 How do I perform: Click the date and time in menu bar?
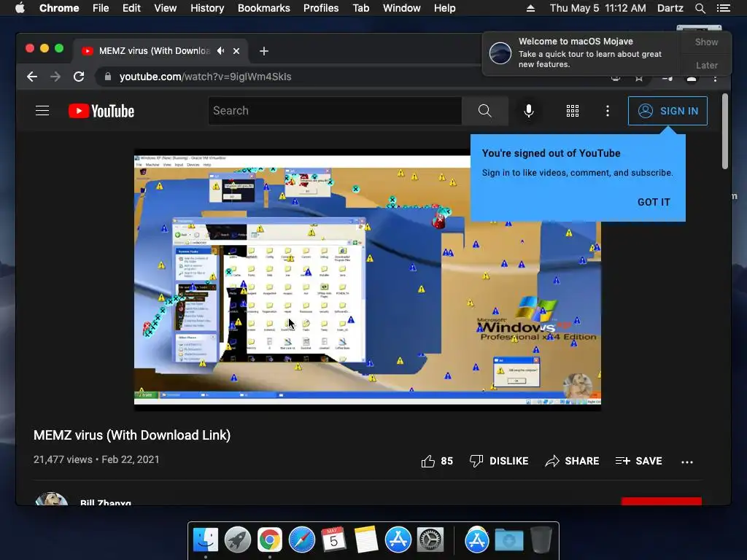pyautogui.click(x=598, y=8)
